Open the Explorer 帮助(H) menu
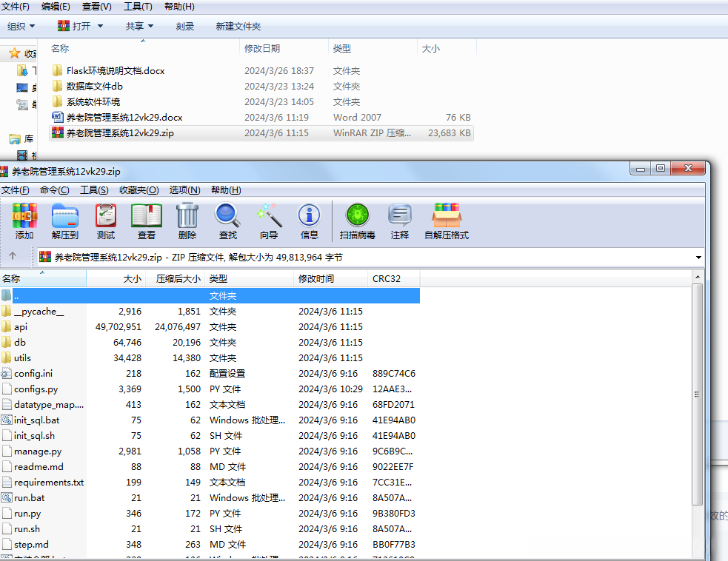The height and width of the screenshot is (561, 728). click(180, 7)
